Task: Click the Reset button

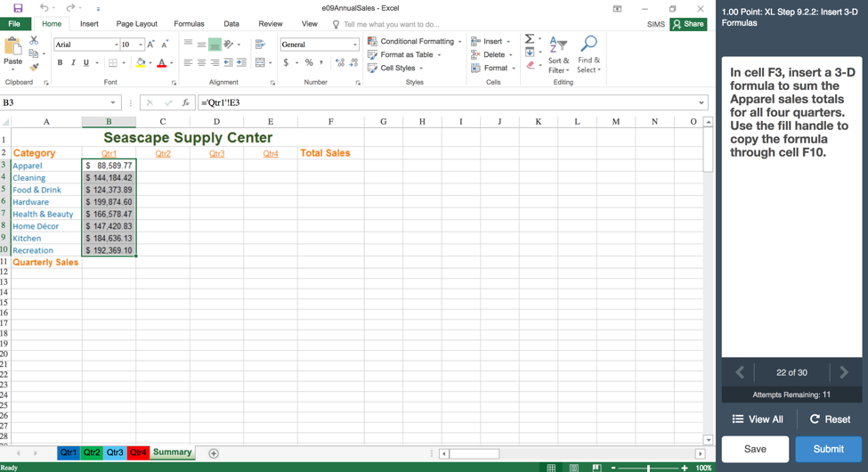Action: click(829, 419)
